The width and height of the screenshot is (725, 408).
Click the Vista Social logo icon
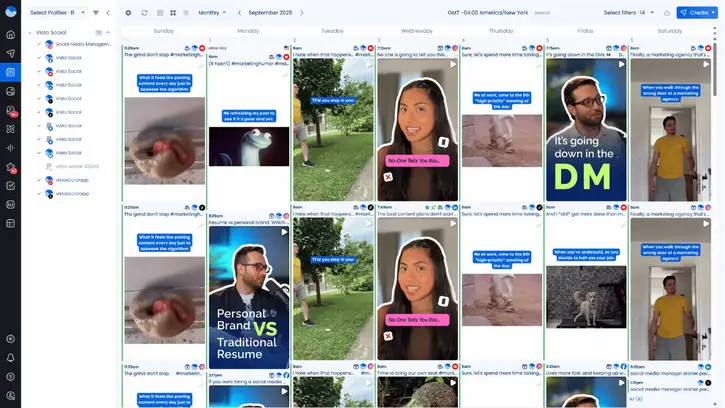(x=10, y=11)
